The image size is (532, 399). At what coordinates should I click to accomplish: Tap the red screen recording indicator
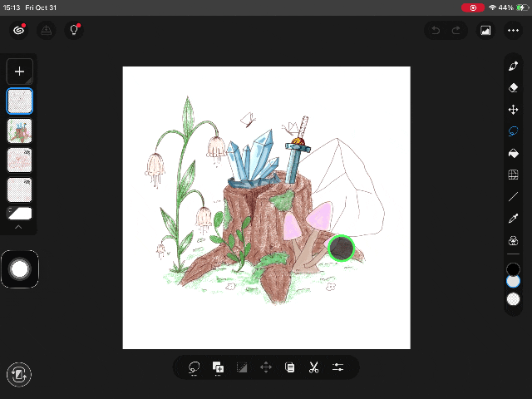pos(473,7)
